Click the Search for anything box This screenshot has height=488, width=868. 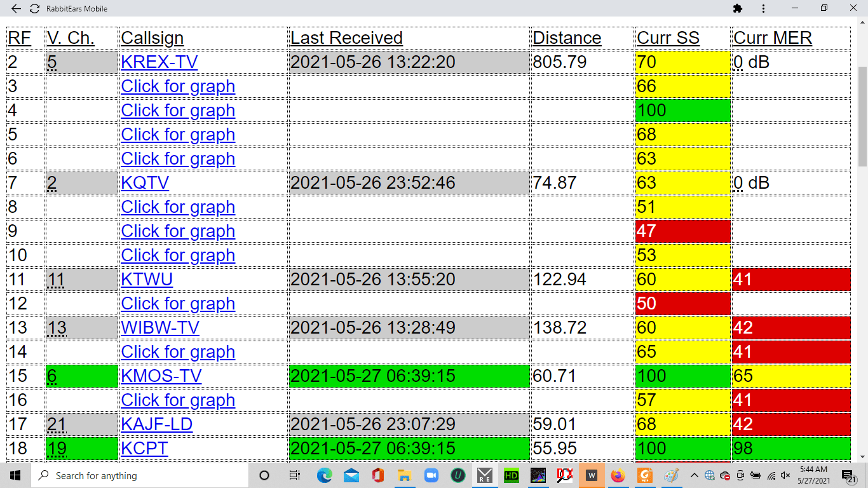[x=139, y=475]
